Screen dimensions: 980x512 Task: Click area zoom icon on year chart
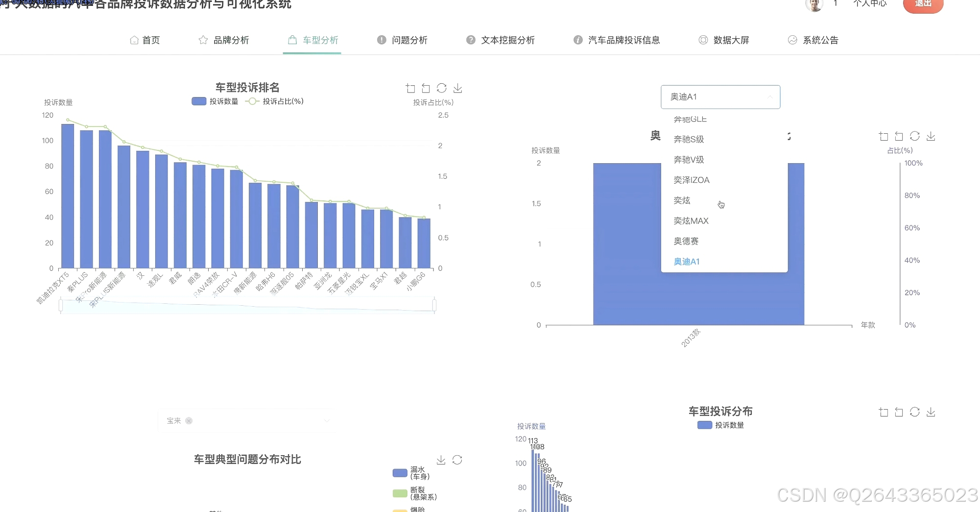coord(884,136)
